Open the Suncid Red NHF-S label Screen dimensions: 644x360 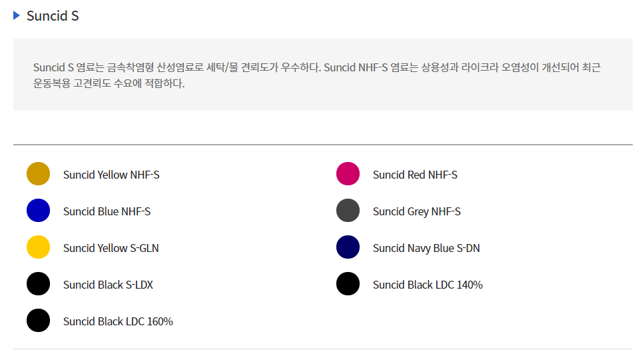point(415,175)
